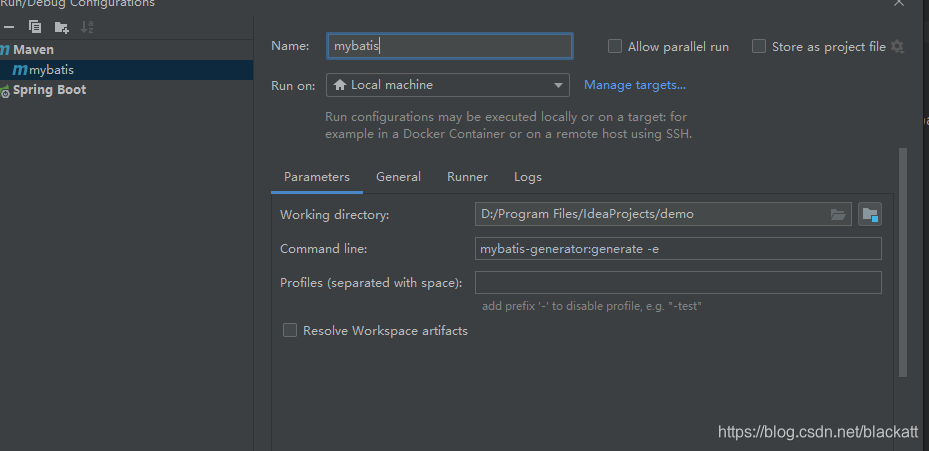Select Maven project for working directory
The width and height of the screenshot is (929, 451).
pyautogui.click(x=870, y=214)
